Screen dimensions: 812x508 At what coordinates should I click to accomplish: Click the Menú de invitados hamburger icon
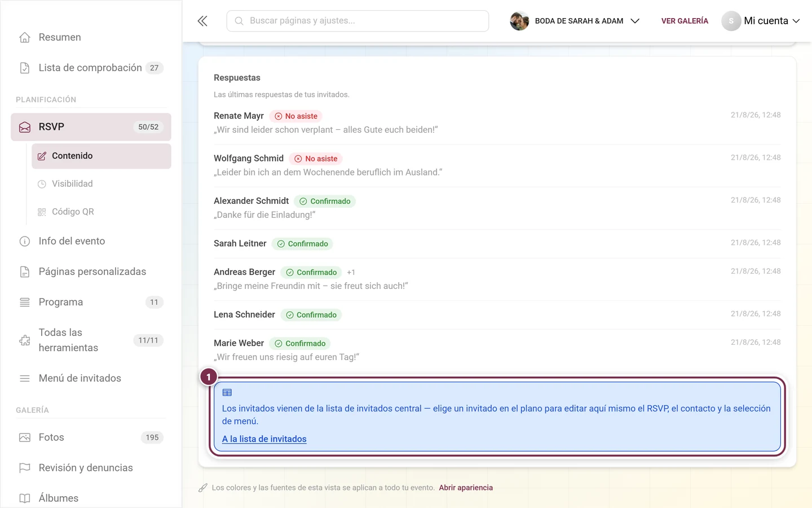pyautogui.click(x=25, y=378)
